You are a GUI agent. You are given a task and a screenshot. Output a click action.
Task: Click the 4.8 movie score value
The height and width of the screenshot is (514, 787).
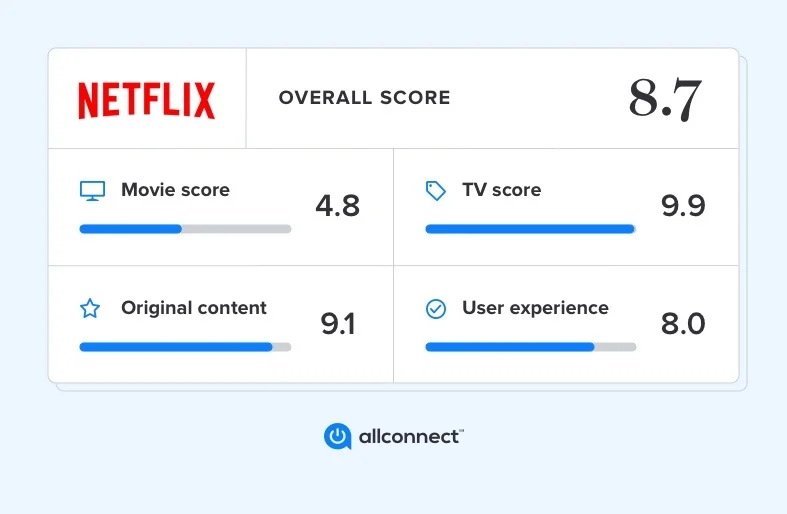click(337, 206)
